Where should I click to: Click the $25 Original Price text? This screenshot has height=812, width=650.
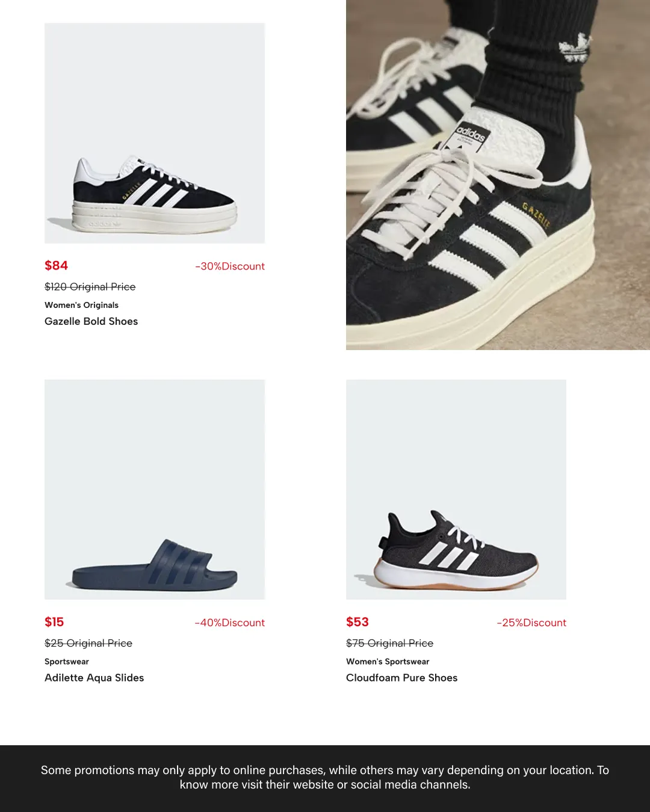click(88, 644)
